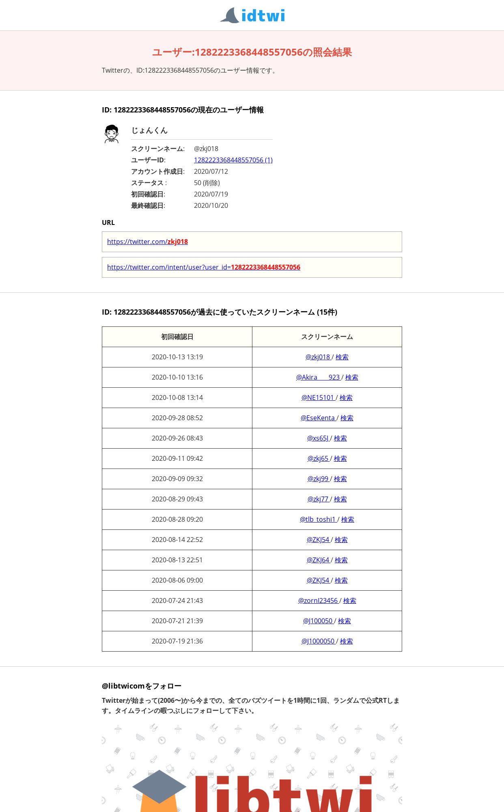
Task: Click 検索 next to @J1000050
Action: pos(347,641)
